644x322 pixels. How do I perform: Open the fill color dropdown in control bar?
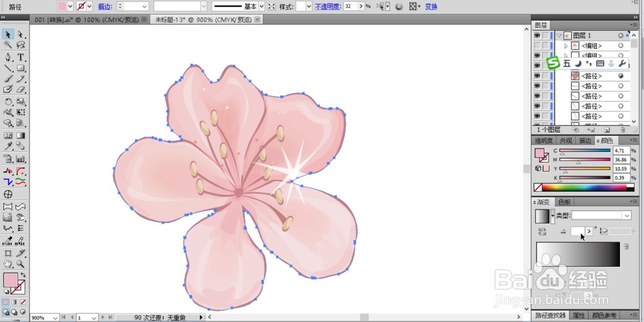pyautogui.click(x=70, y=6)
